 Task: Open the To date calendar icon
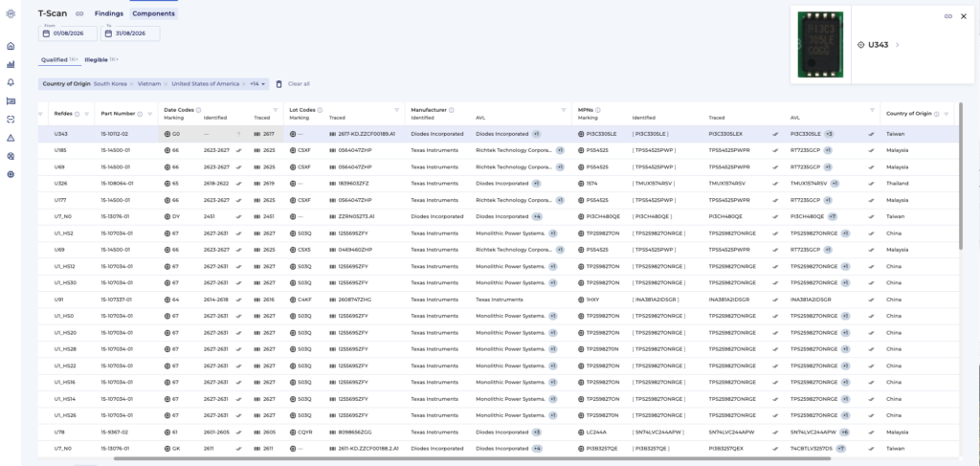tap(109, 33)
